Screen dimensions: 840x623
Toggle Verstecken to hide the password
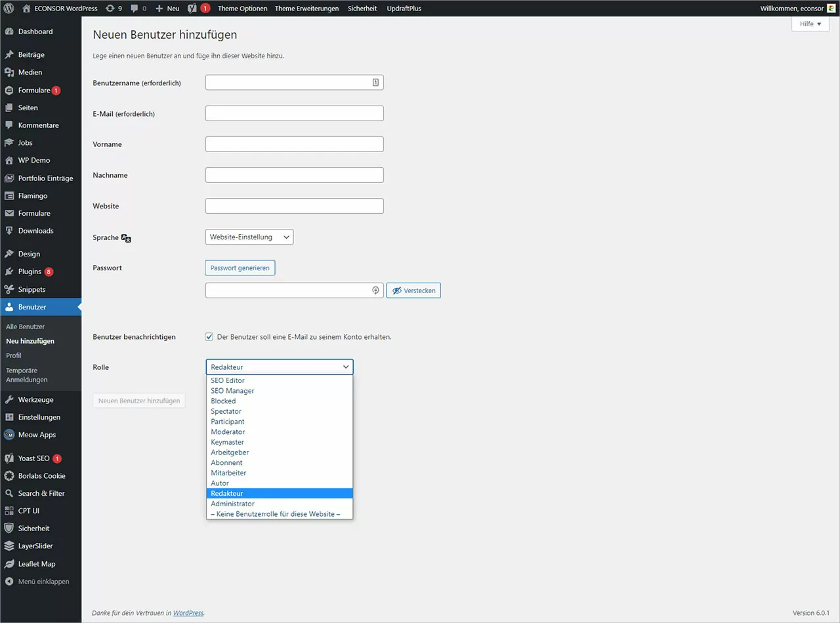(413, 290)
